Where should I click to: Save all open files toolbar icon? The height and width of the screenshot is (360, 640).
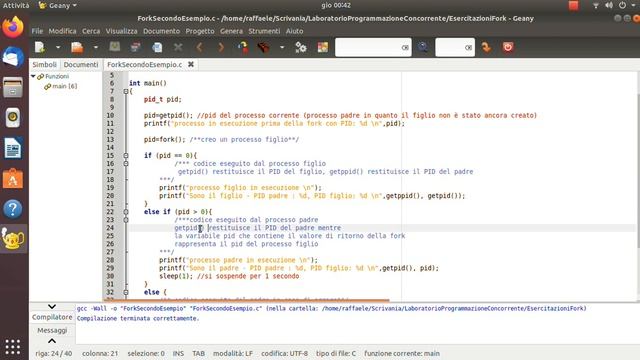pos(136,47)
